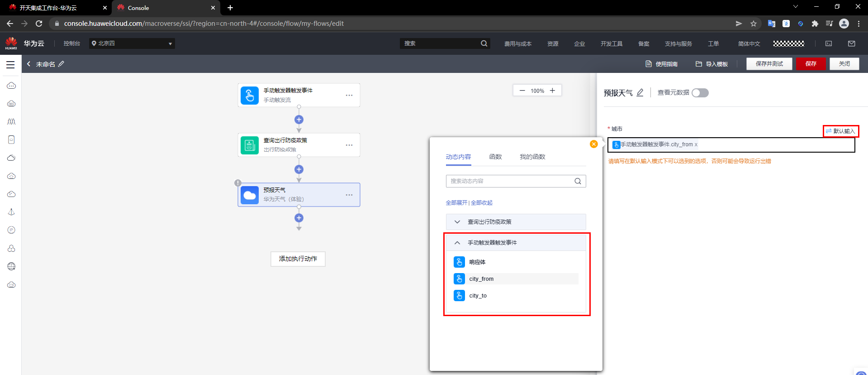Click the warning badge on the 预报天气 node
This screenshot has width=868, height=375.
[x=237, y=183]
